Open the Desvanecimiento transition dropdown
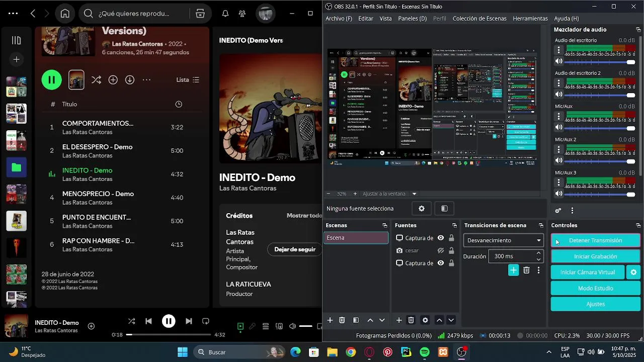The image size is (644, 362). click(x=503, y=240)
